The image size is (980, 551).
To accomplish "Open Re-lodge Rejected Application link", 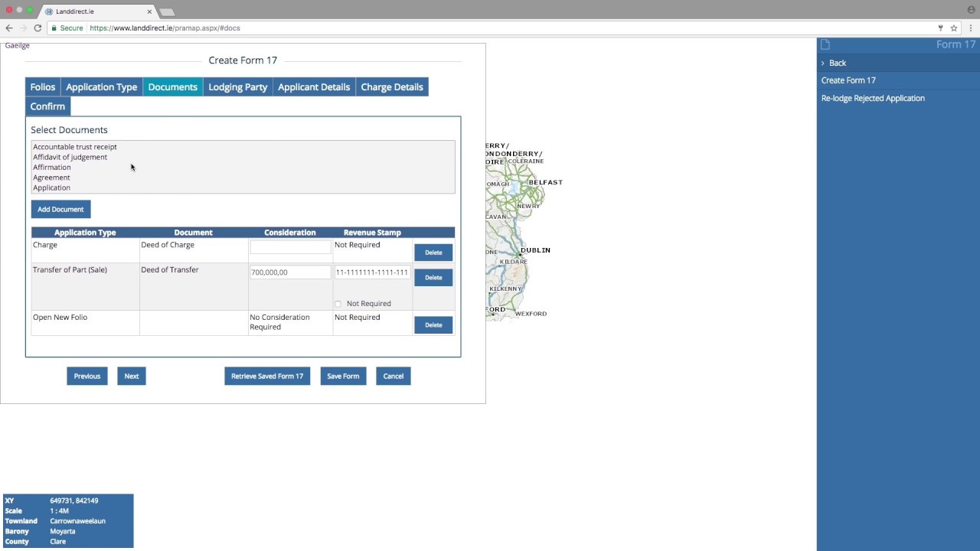I will pyautogui.click(x=873, y=98).
